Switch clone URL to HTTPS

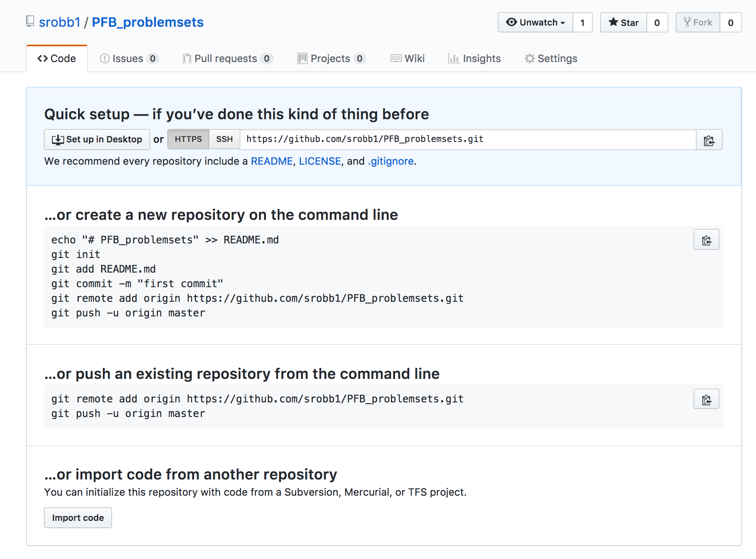[x=188, y=140]
